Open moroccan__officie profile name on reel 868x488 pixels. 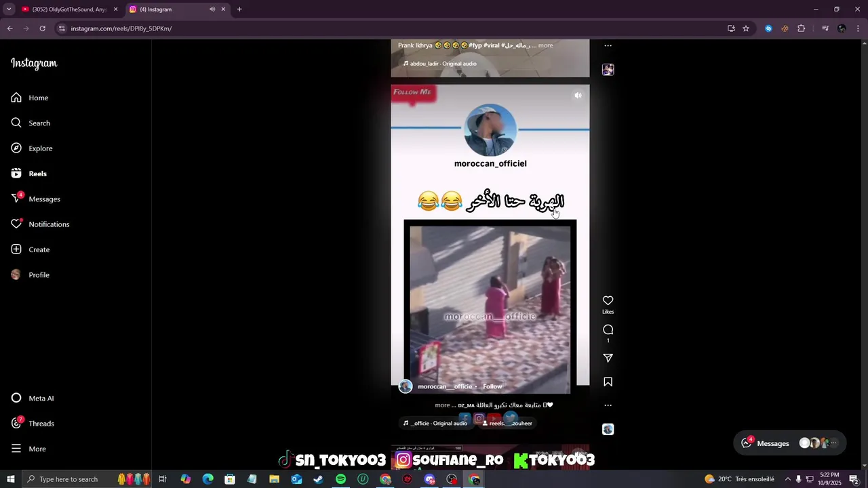click(445, 386)
